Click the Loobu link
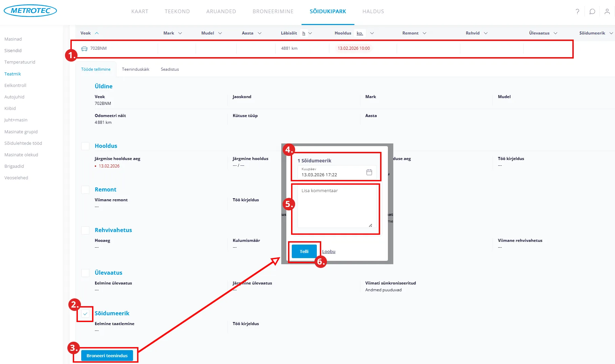 329,252
